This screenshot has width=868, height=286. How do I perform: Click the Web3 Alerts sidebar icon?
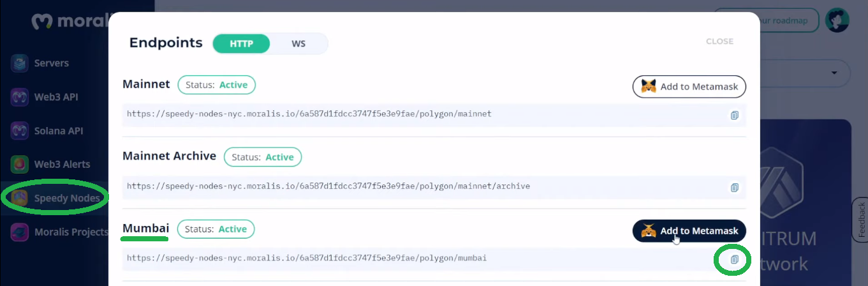click(20, 164)
